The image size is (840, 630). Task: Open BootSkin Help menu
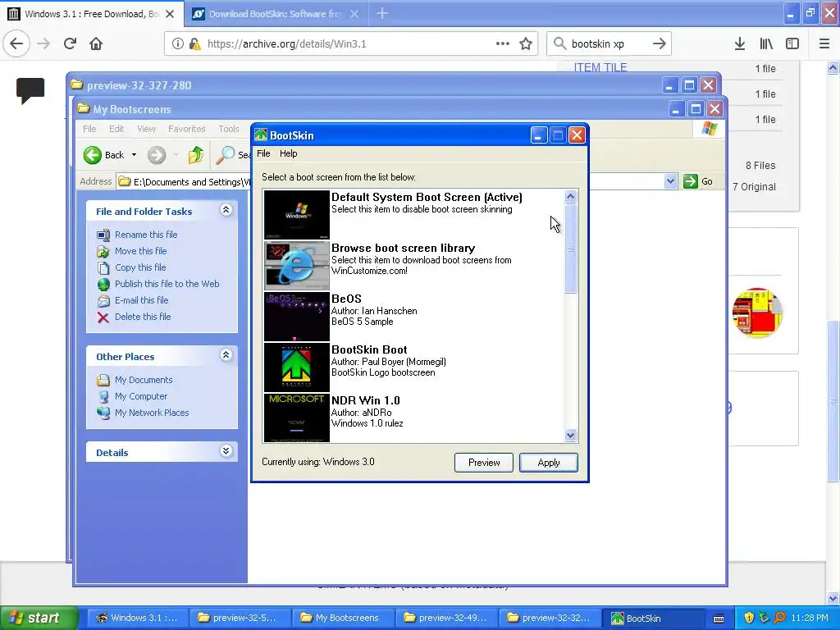point(288,153)
